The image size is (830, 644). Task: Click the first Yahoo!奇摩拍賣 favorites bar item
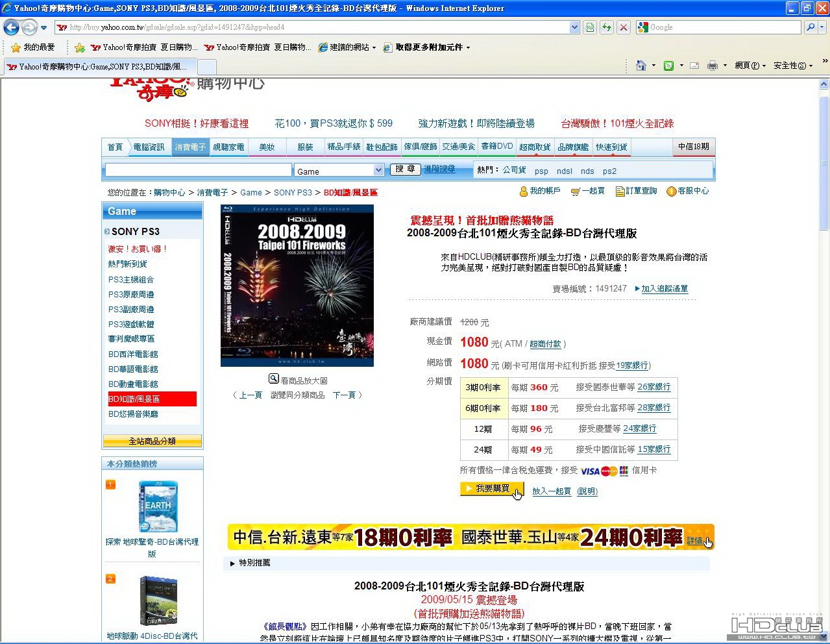[x=145, y=47]
